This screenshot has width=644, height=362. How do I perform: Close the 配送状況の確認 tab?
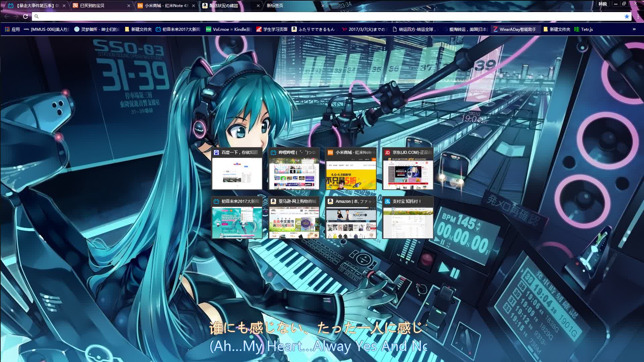coord(258,6)
